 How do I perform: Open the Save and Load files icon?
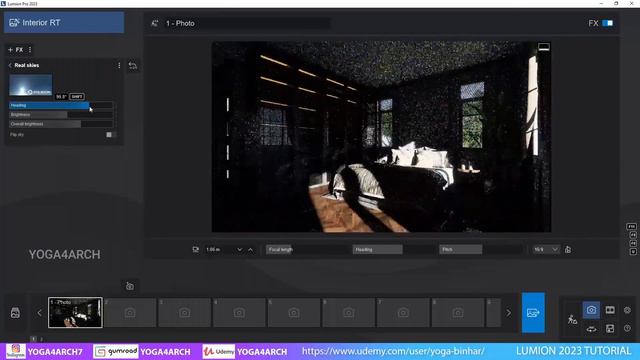tap(610, 329)
